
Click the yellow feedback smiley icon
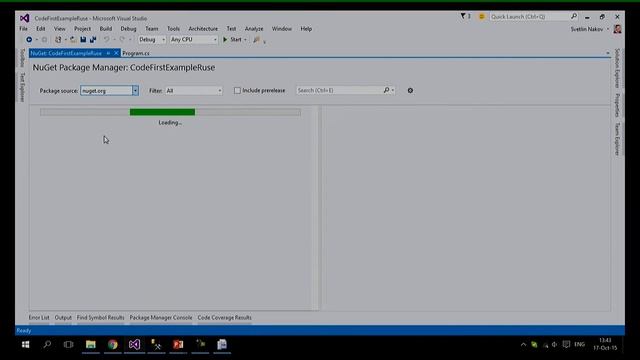(x=482, y=16)
